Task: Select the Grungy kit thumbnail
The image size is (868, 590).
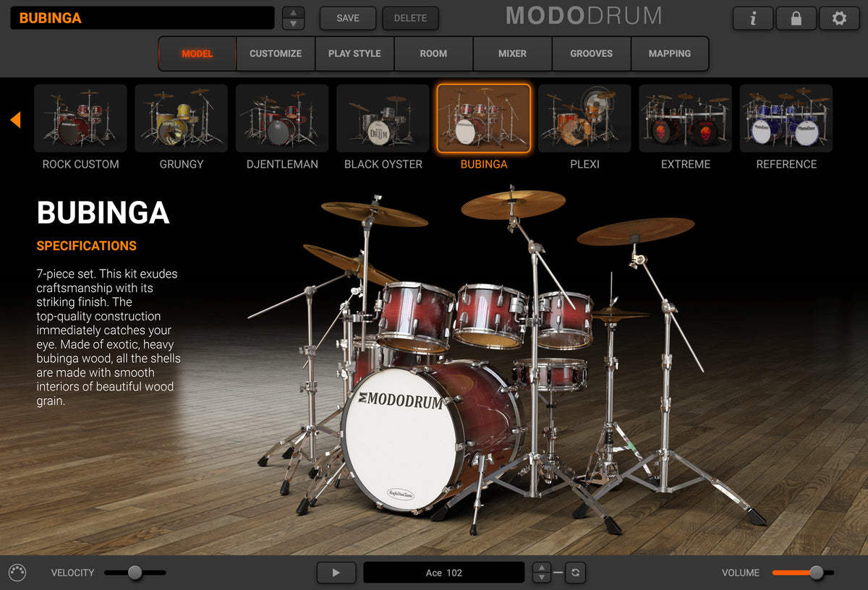Action: [x=181, y=119]
